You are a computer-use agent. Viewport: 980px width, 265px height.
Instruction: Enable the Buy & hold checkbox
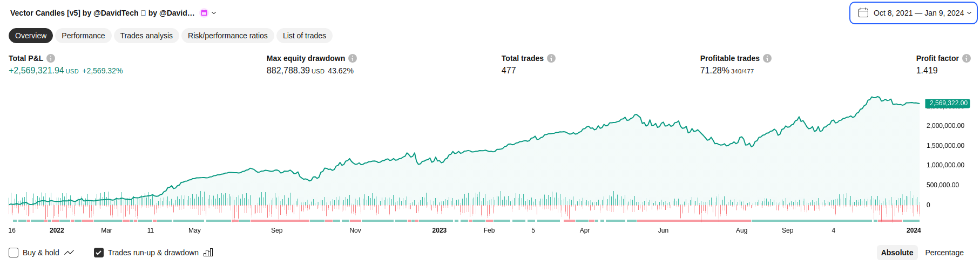[x=14, y=253]
